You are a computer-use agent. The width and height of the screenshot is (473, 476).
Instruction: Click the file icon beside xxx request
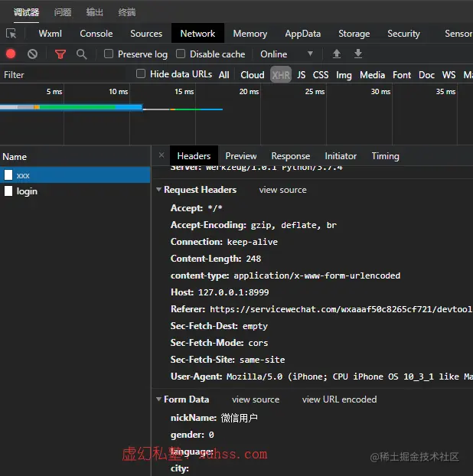(x=8, y=174)
